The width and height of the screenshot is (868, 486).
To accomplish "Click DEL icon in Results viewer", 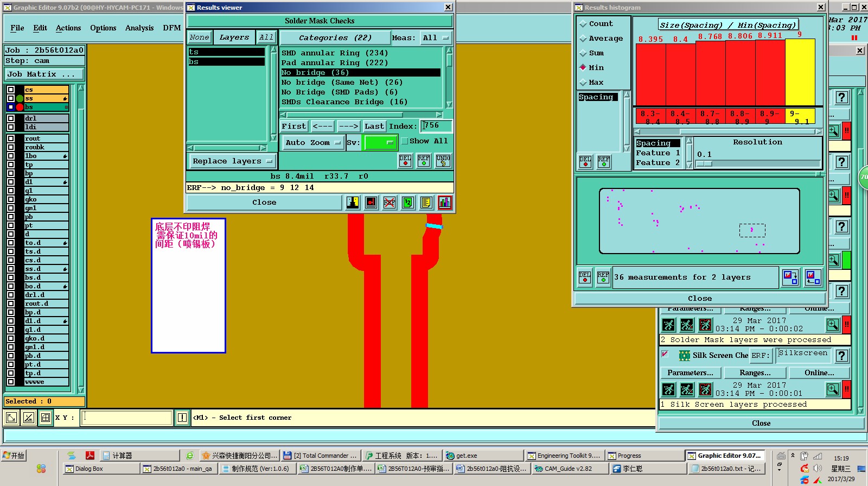I will (x=405, y=161).
